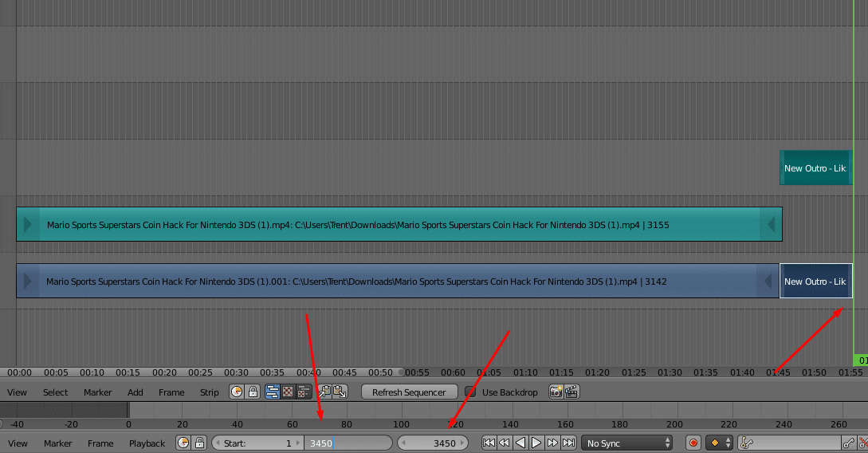Image resolution: width=868 pixels, height=453 pixels.
Task: Open the timeline Frame menu
Action: 100,443
